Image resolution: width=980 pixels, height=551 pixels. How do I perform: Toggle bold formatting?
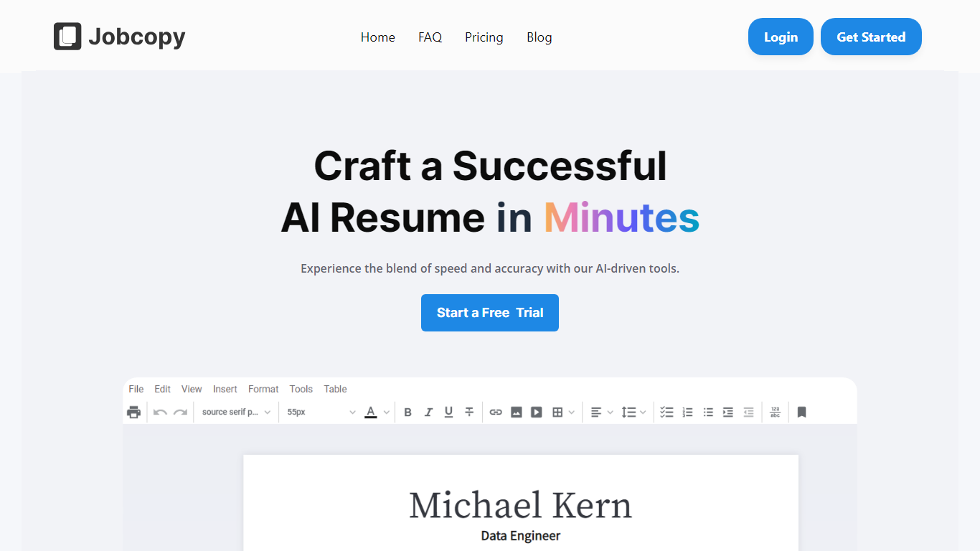coord(407,412)
